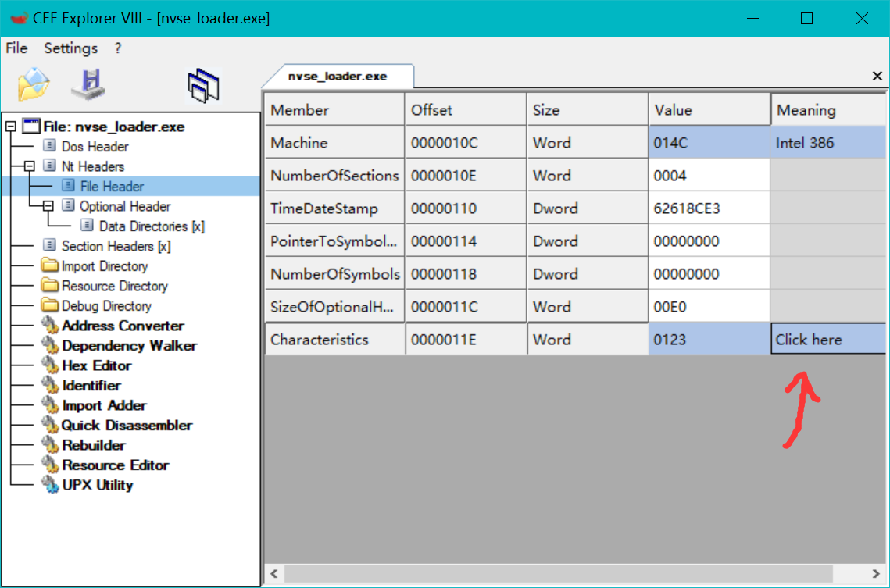Click the Address Converter tool icon

coord(50,326)
